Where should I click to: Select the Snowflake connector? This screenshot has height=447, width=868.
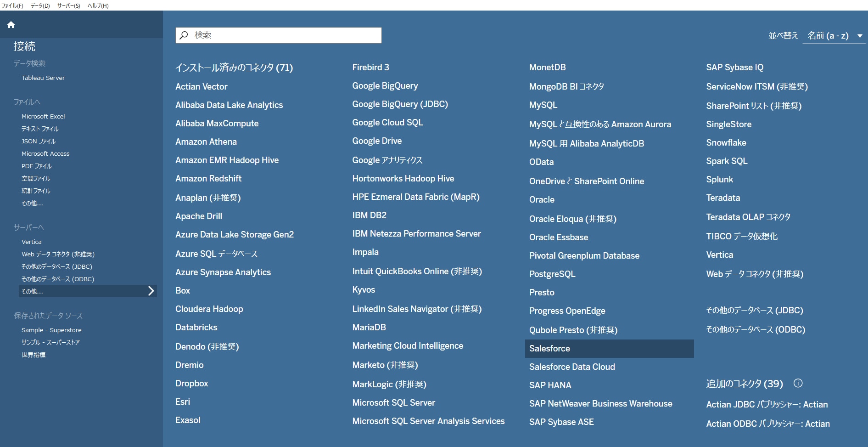point(726,143)
